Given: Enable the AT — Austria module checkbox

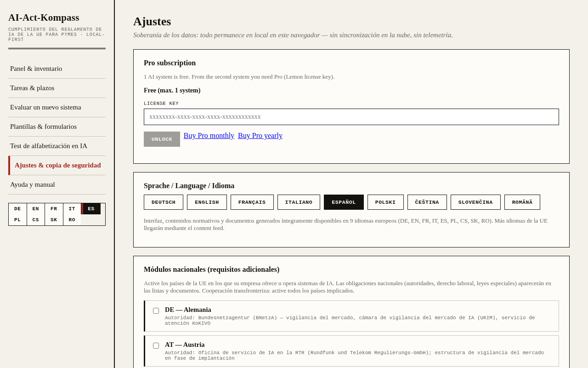Looking at the screenshot, I should [156, 345].
